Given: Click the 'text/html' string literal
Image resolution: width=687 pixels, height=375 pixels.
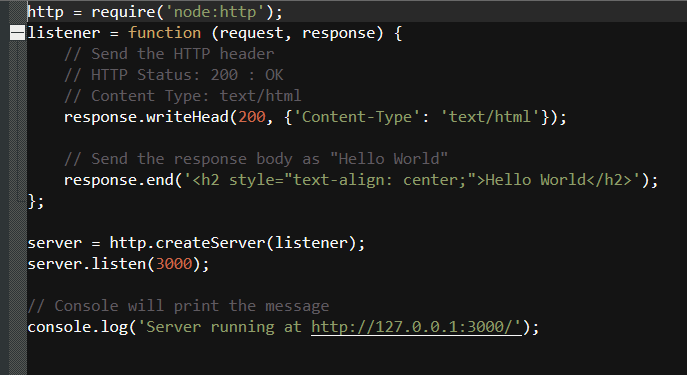Looking at the screenshot, I should tap(490, 117).
